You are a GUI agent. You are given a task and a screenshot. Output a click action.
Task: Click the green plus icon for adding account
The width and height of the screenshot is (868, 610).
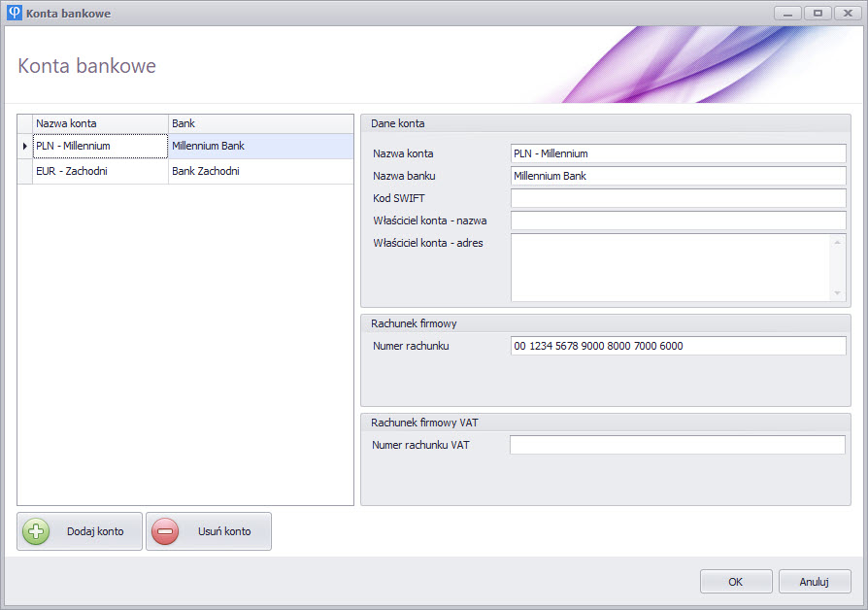point(36,531)
